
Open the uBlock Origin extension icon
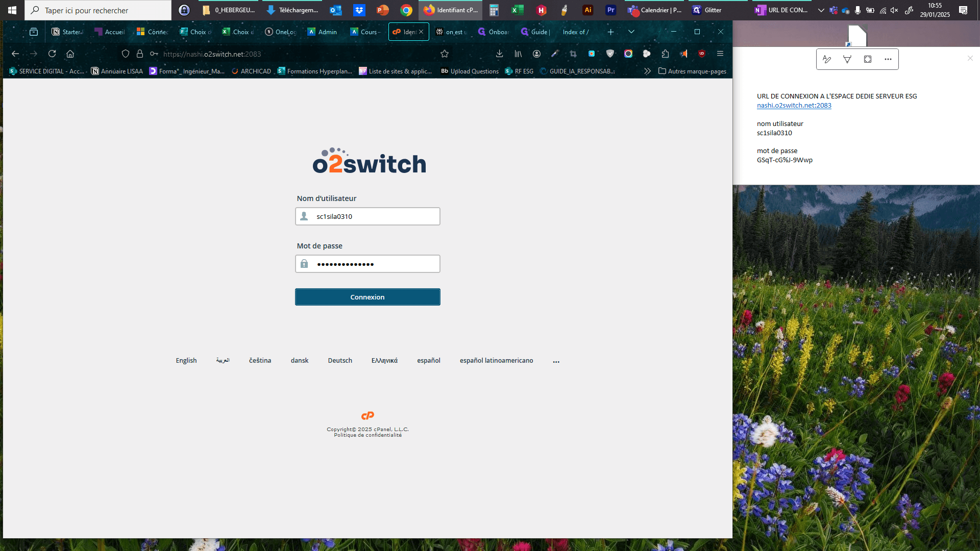702,54
